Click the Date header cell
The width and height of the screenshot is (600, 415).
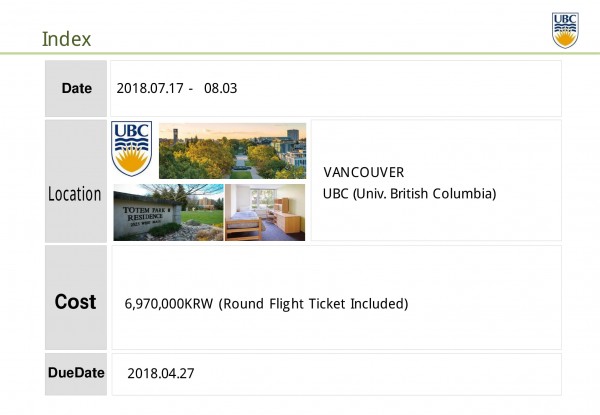[x=76, y=88]
